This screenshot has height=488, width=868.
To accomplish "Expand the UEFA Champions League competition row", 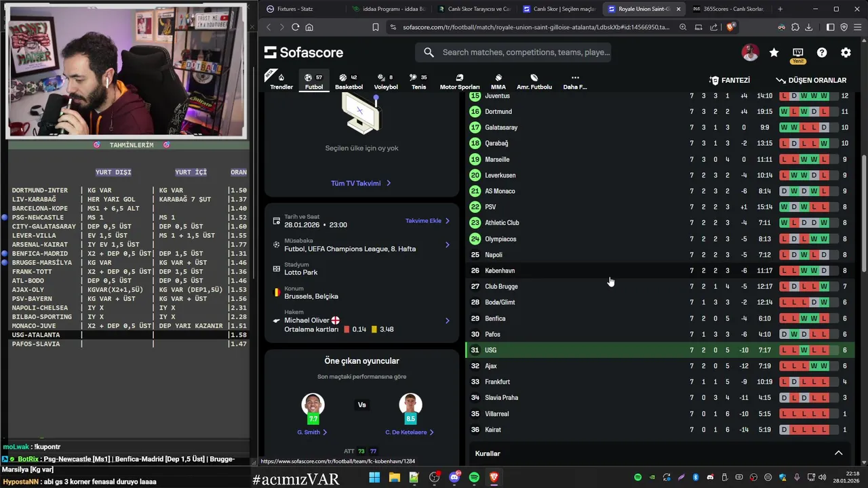I will point(362,245).
